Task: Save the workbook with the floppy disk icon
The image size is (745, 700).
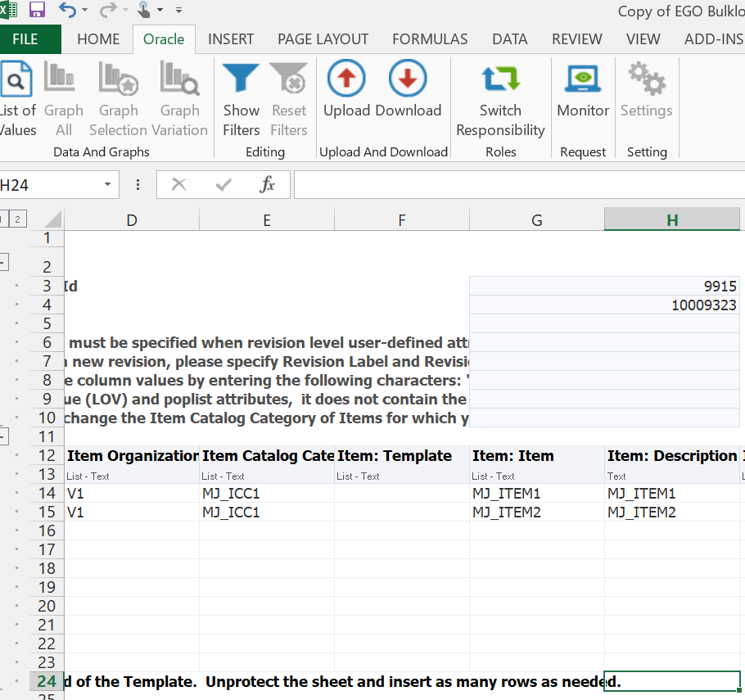Action: tap(37, 11)
